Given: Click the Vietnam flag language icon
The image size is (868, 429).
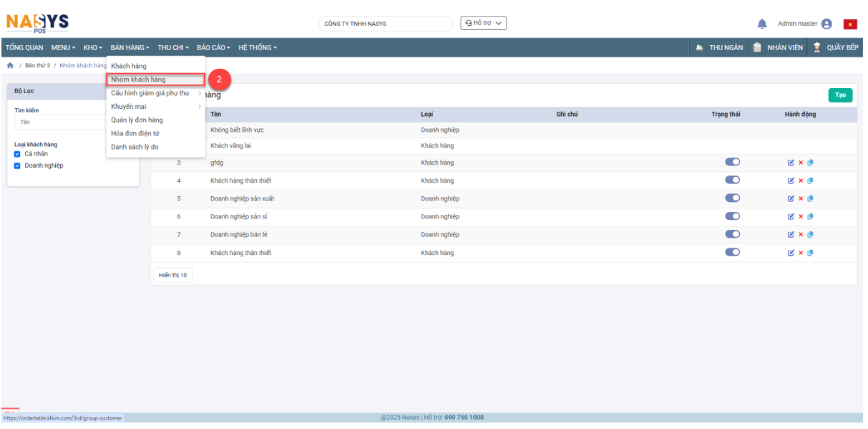Looking at the screenshot, I should pyautogui.click(x=850, y=24).
